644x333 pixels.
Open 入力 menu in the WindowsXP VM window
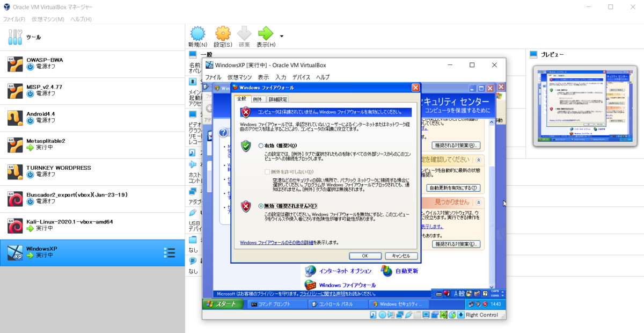click(281, 77)
